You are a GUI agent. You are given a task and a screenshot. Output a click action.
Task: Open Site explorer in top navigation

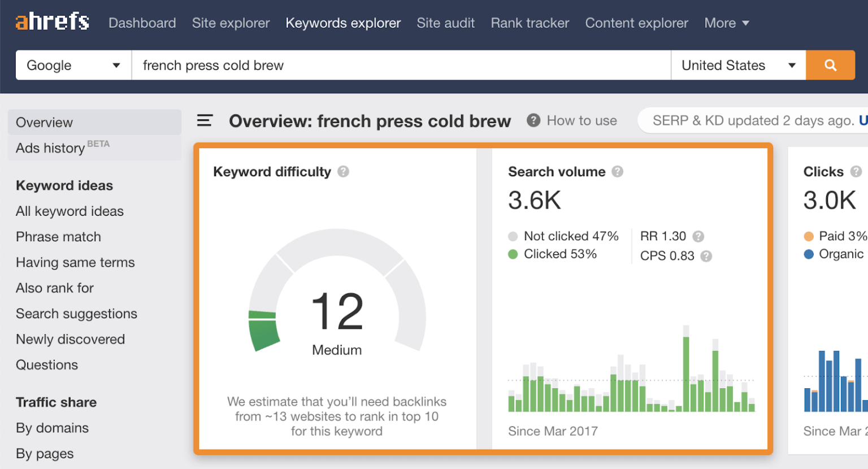pyautogui.click(x=231, y=23)
